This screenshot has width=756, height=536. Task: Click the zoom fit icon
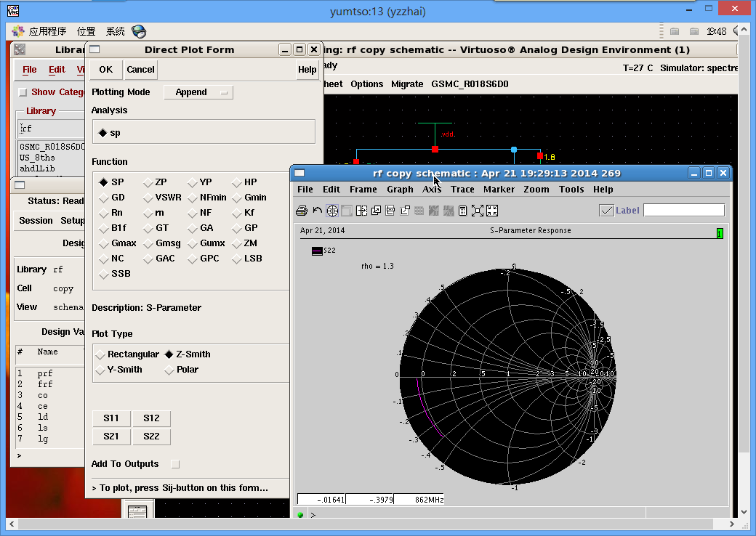click(477, 211)
